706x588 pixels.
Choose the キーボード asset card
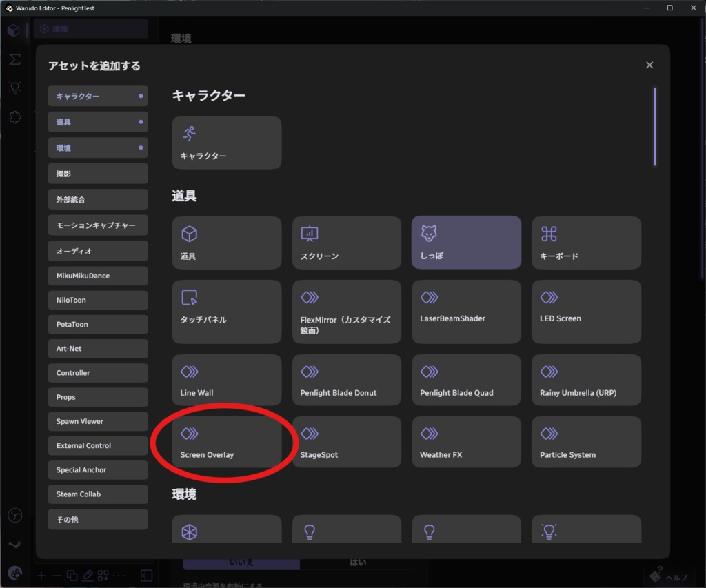[x=586, y=243]
